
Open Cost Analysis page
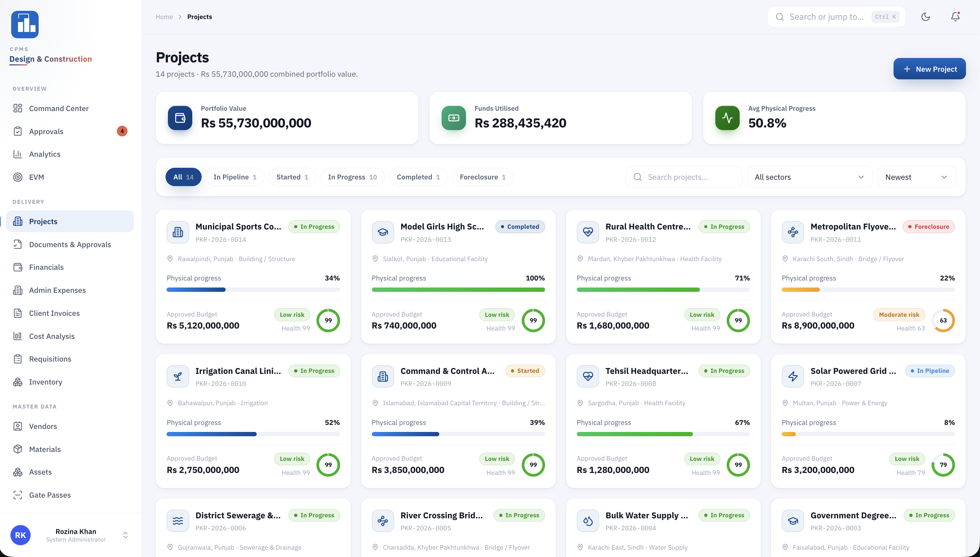(70, 336)
